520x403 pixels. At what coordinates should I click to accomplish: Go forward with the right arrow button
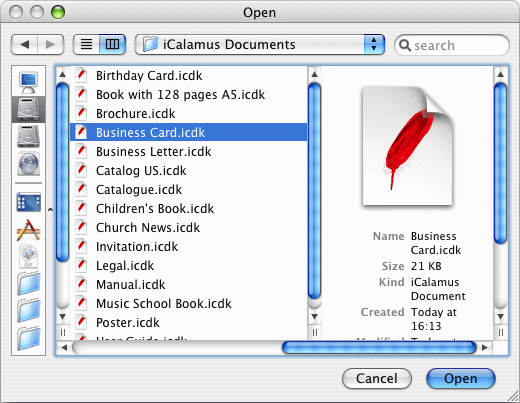(x=50, y=44)
